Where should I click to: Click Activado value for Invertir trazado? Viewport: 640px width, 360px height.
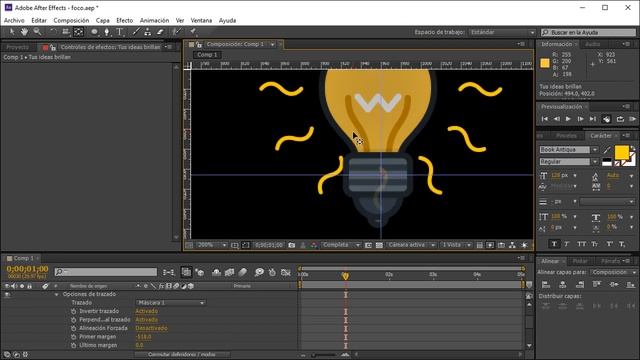[147, 311]
